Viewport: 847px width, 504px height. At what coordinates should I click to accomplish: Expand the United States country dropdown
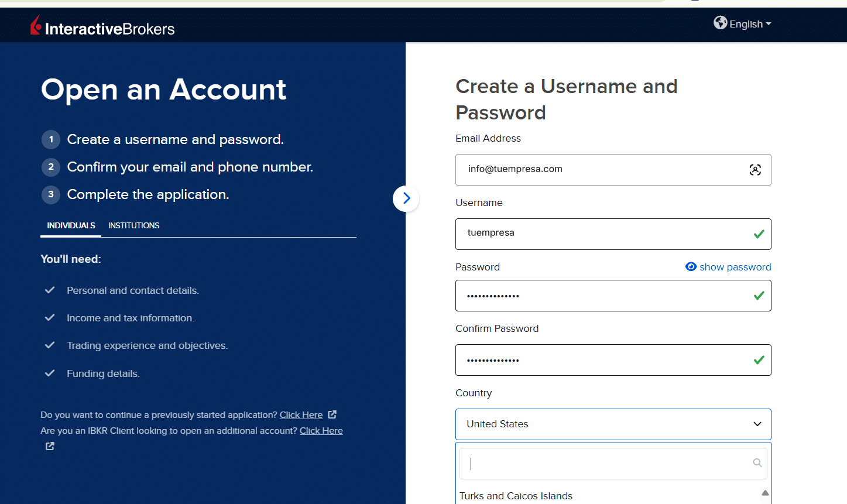click(613, 424)
